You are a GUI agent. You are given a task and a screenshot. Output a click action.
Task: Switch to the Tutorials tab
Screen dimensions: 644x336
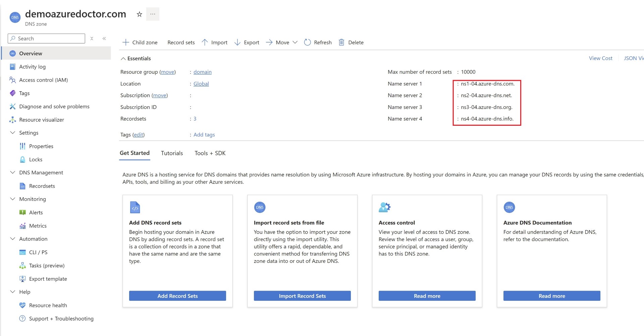pos(172,153)
